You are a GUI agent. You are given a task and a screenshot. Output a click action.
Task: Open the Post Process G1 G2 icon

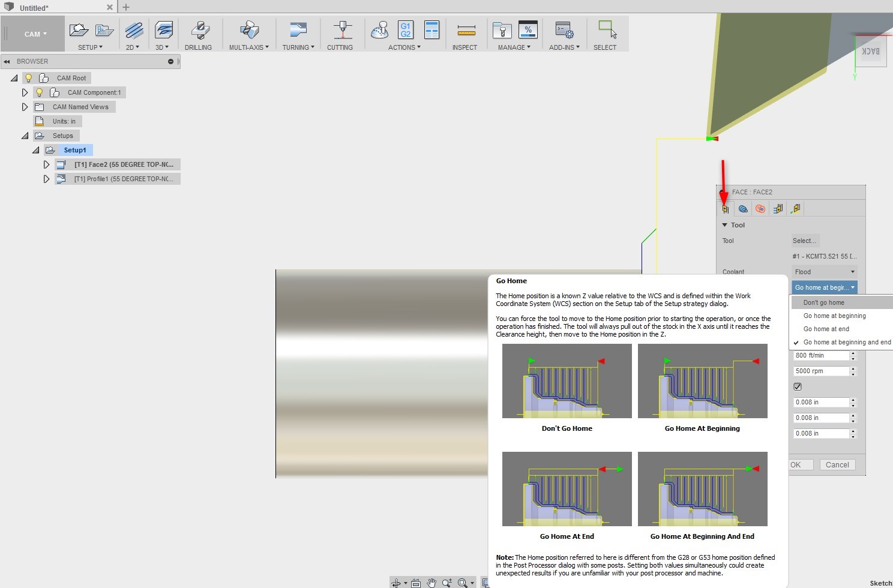(406, 30)
